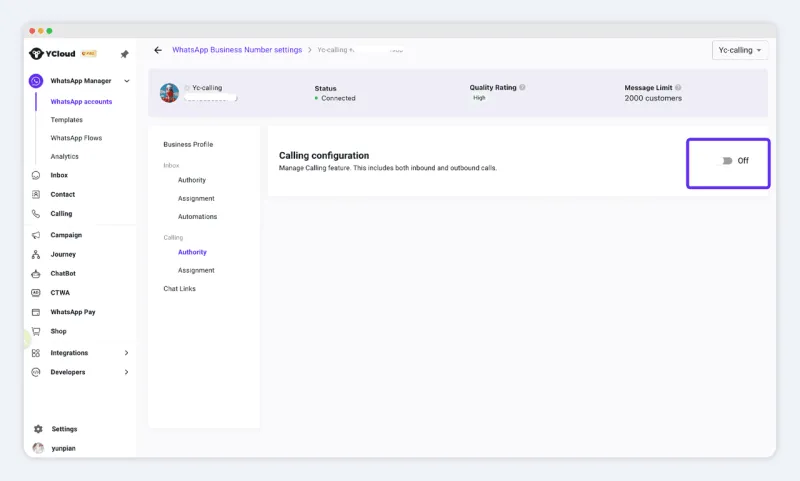Click the WhatsApp Pay card icon
Screen dimensions: 800x481
[36, 312]
